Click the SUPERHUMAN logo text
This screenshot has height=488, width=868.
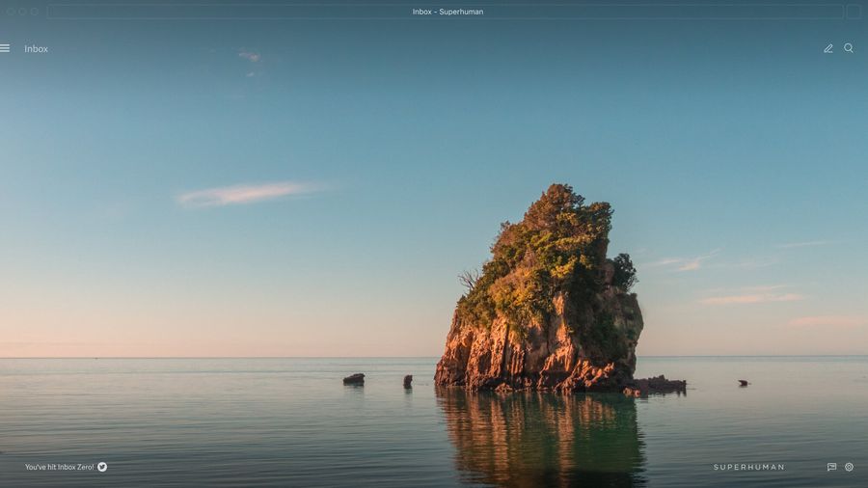749,467
